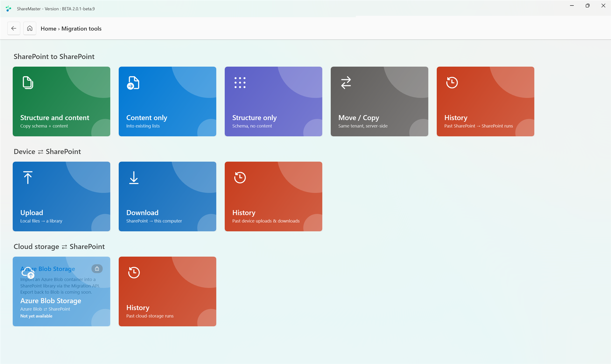Screen dimensions: 611x364
Task: Close the ShareMaster window
Action: coord(603,5)
